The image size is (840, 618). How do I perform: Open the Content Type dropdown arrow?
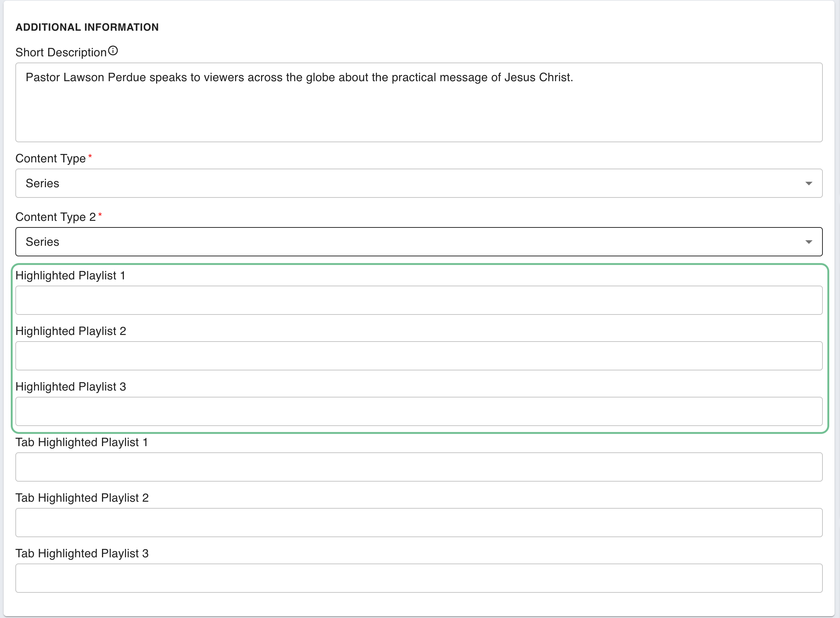808,183
